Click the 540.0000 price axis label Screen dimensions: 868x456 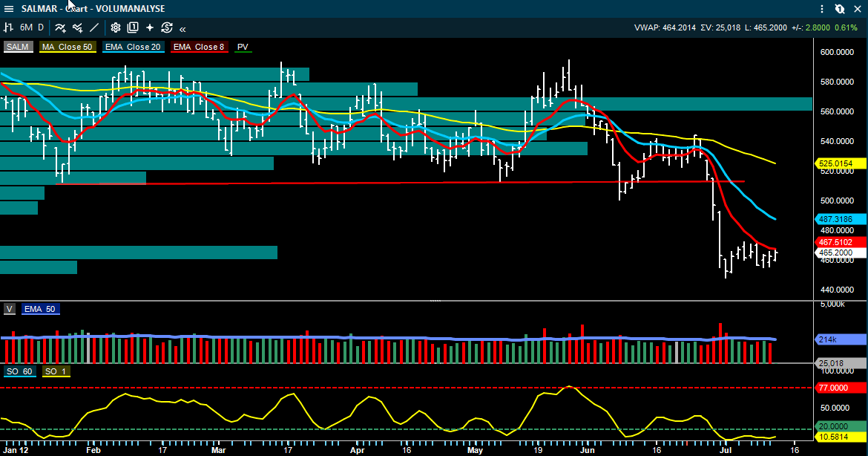[x=836, y=141]
